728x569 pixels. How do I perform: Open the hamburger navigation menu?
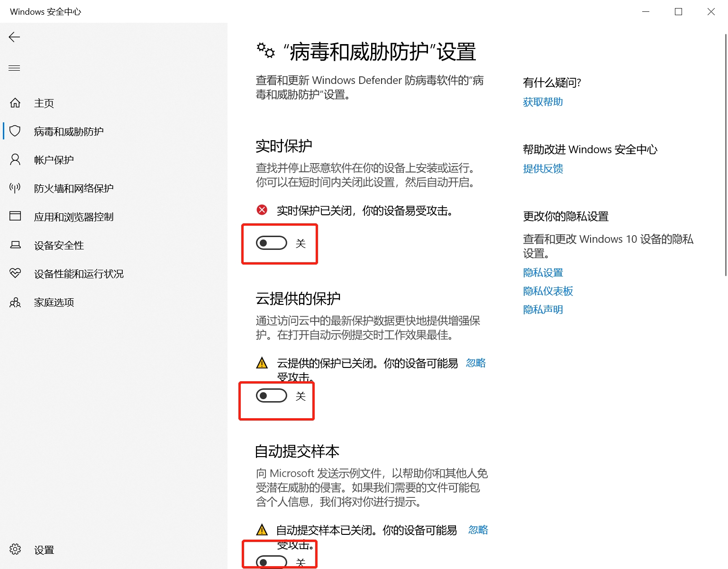(14, 68)
